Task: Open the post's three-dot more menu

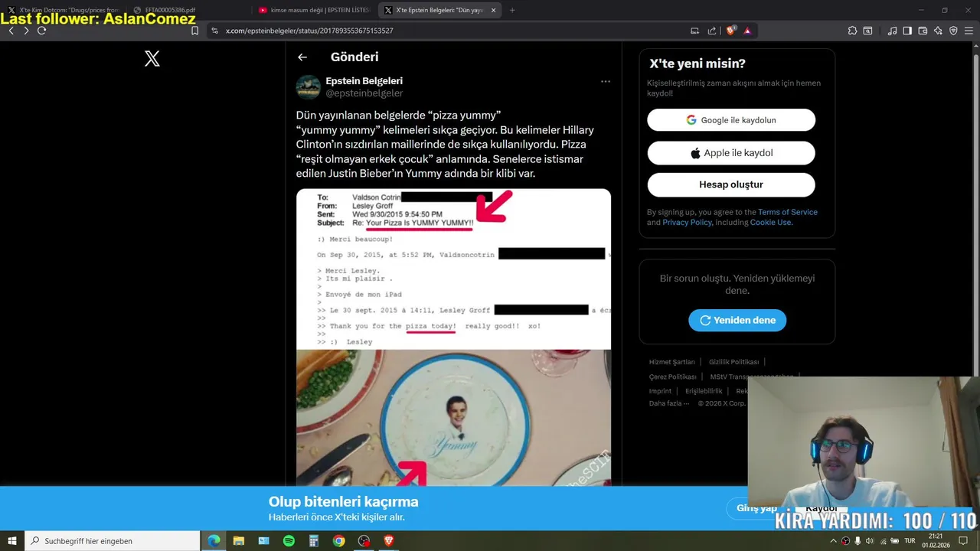Action: coord(605,81)
